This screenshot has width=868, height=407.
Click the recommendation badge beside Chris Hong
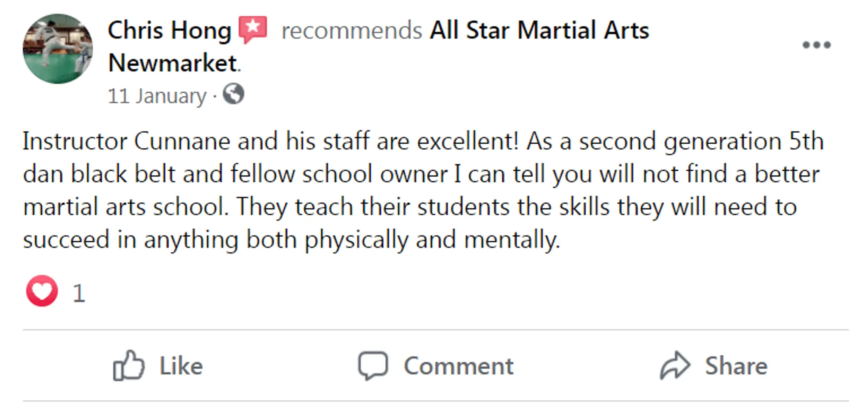coord(253,29)
